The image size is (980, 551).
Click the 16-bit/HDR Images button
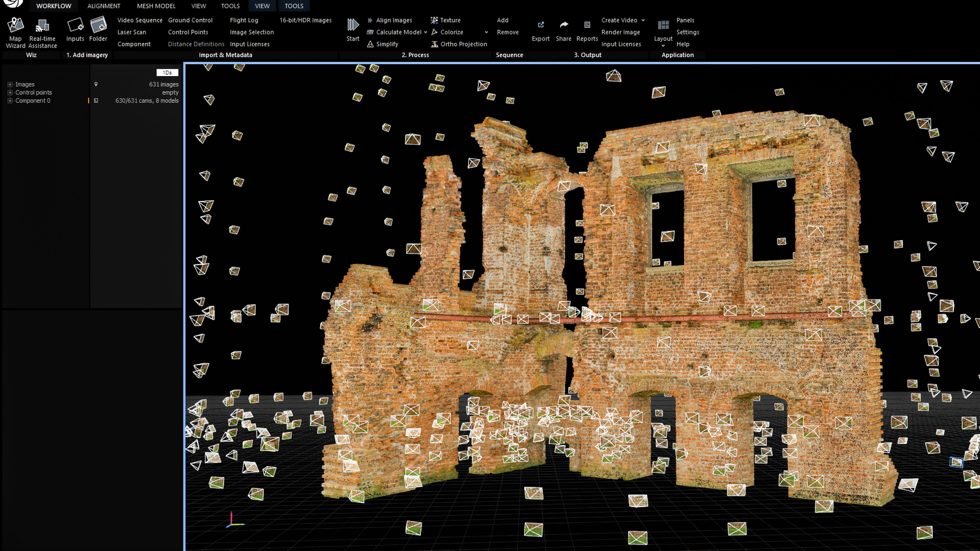pos(306,20)
